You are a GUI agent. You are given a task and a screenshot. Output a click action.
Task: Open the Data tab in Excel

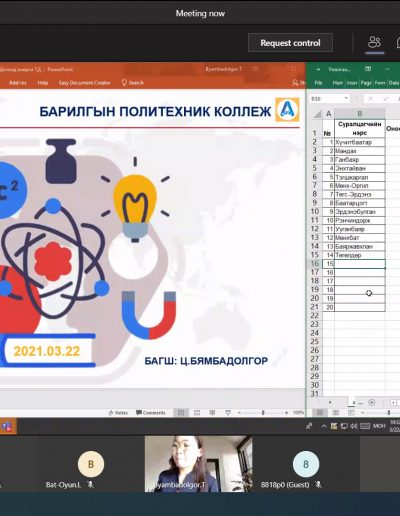(394, 83)
